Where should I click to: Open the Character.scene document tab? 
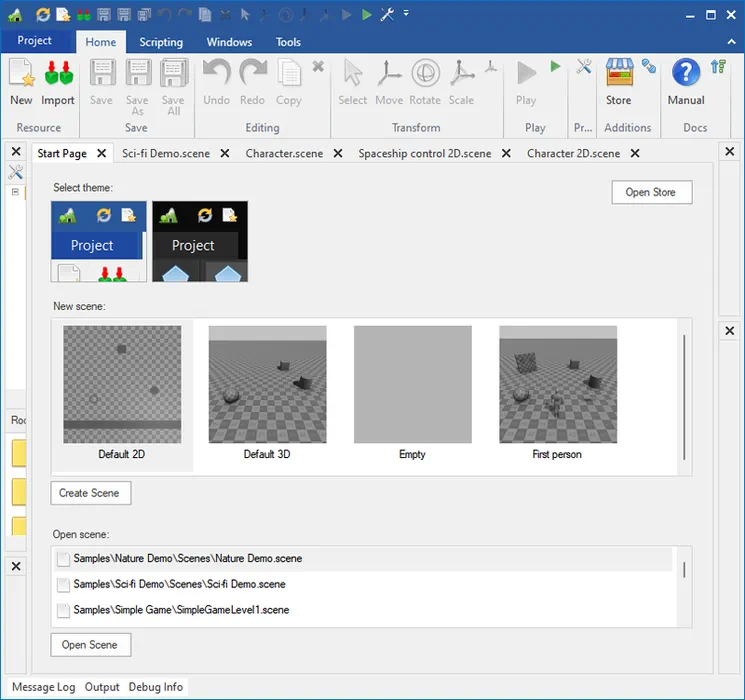tap(283, 153)
